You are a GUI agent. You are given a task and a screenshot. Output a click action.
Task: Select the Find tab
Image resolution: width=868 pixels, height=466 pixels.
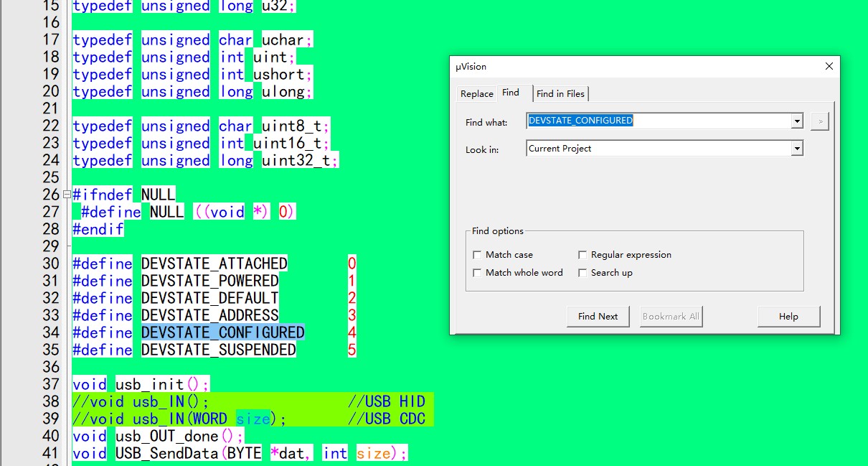[x=511, y=93]
